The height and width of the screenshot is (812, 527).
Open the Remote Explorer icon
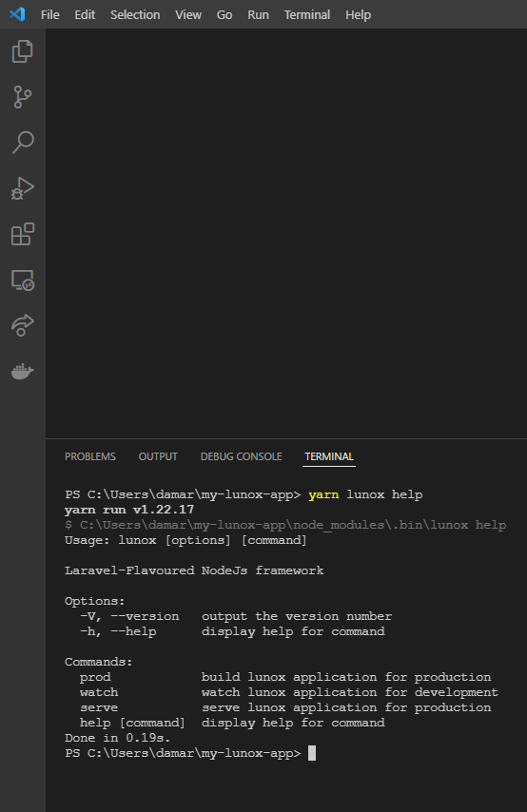tap(22, 280)
